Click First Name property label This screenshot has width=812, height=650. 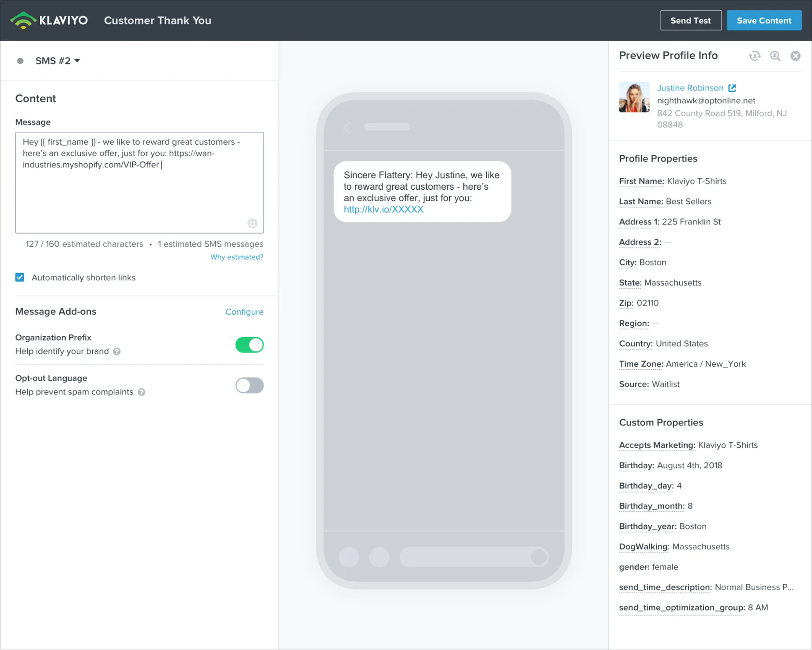641,181
